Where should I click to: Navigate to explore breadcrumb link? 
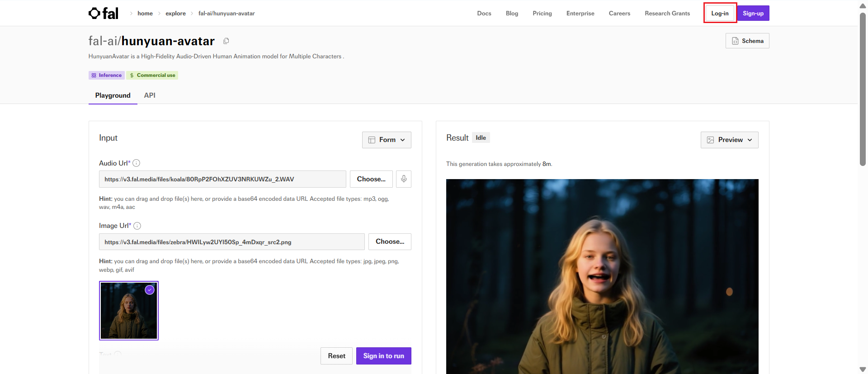coord(175,14)
